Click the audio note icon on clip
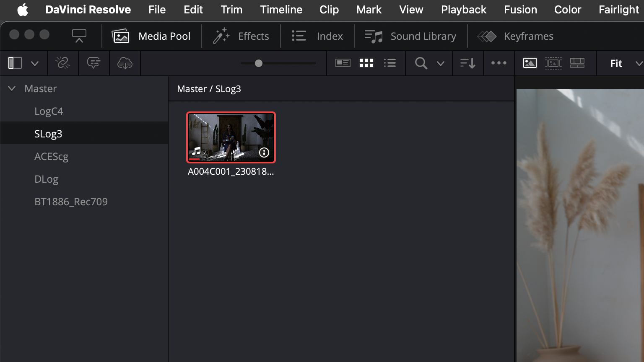The width and height of the screenshot is (644, 362). coord(196,151)
